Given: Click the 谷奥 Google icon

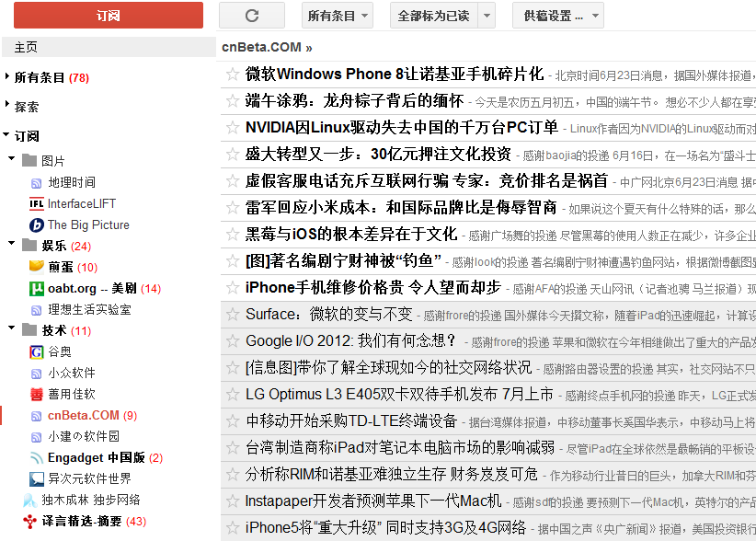Looking at the screenshot, I should (36, 352).
